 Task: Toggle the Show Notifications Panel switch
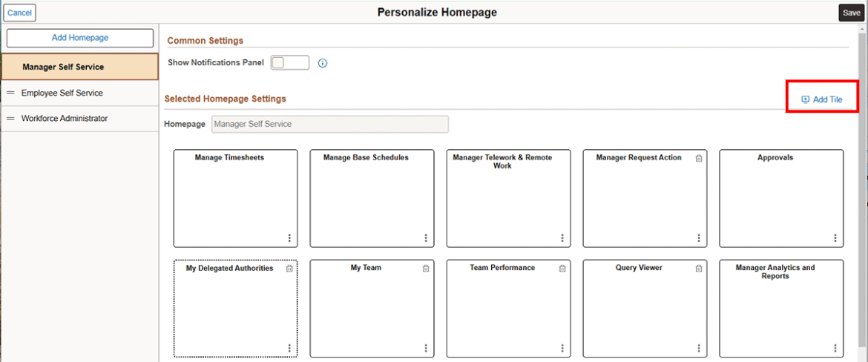290,63
